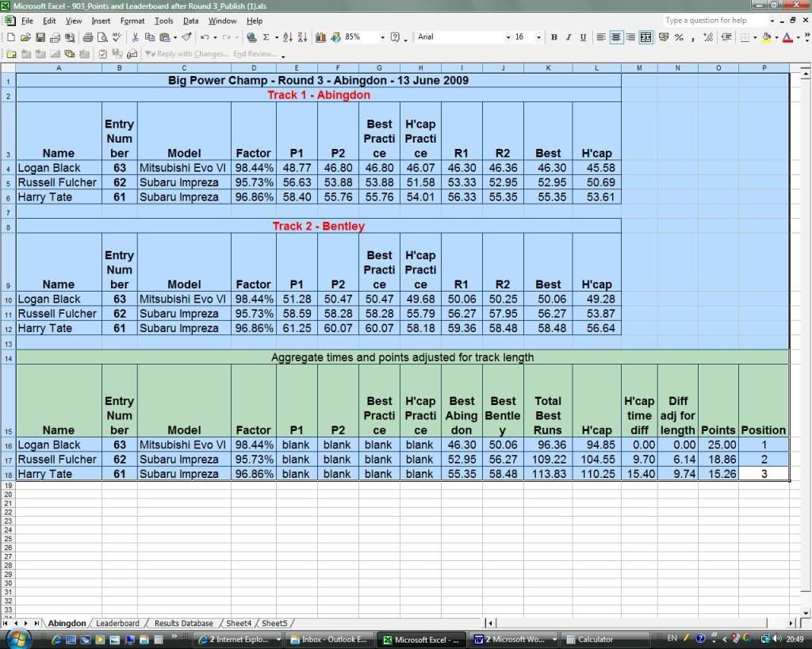This screenshot has width=812, height=649.
Task: Switch to the Leaderboard sheet tab
Action: [117, 623]
